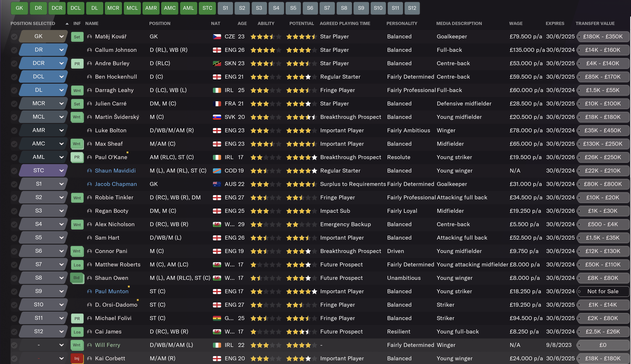Click the Set status icon beside Matěj Kovář
The height and width of the screenshot is (364, 631).
click(x=77, y=37)
